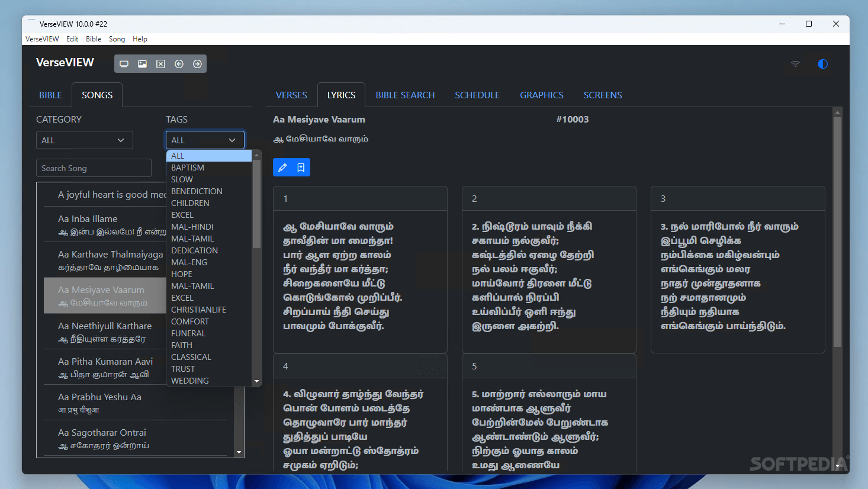Open the Bible menu
Viewport: 868px width, 489px height.
94,39
